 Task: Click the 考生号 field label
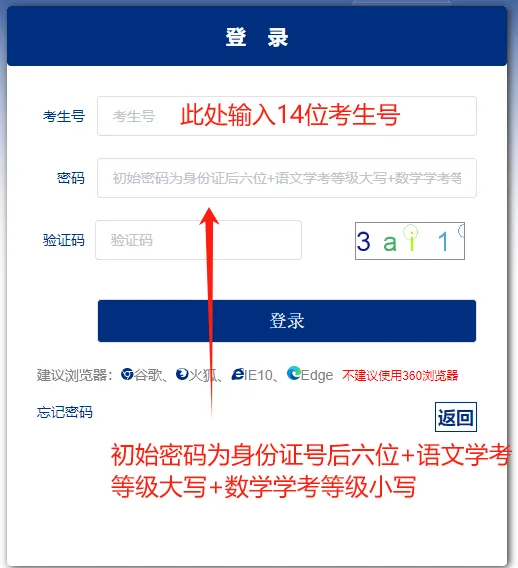click(x=64, y=116)
